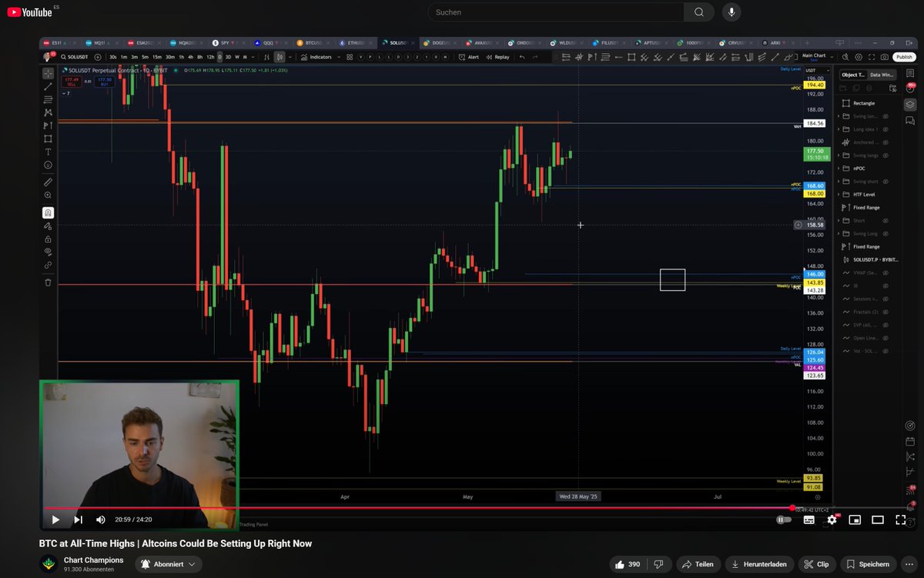Image resolution: width=924 pixels, height=578 pixels.
Task: Toggle visibility of Swing short group
Action: pyautogui.click(x=885, y=182)
